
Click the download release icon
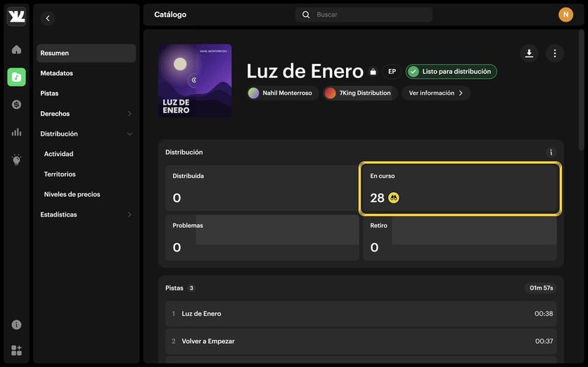[529, 53]
